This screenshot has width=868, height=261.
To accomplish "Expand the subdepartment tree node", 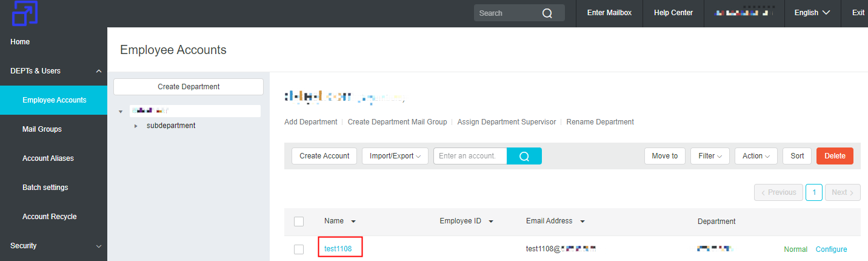I will 136,126.
